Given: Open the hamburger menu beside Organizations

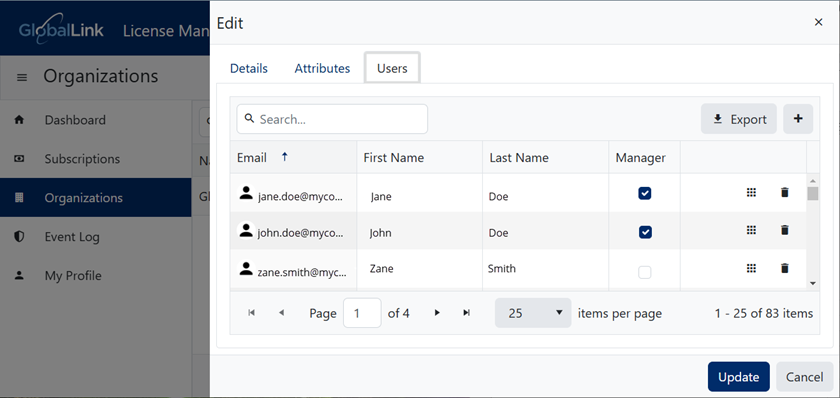Looking at the screenshot, I should click(x=22, y=78).
